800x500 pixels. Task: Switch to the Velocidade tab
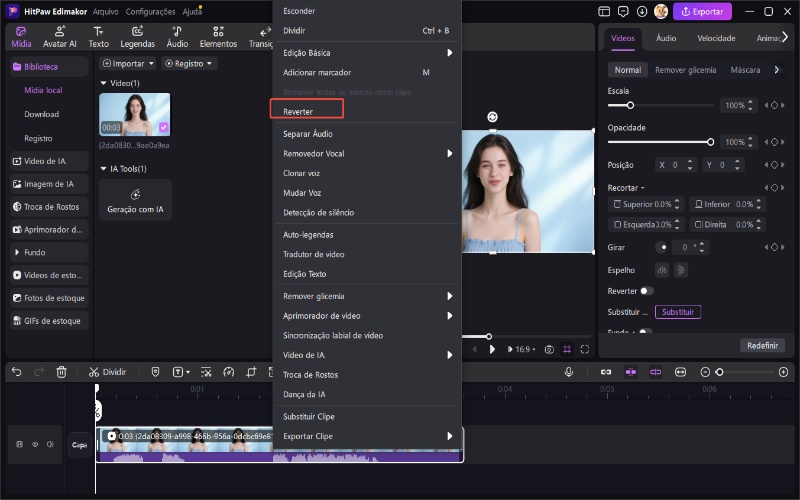pos(716,38)
